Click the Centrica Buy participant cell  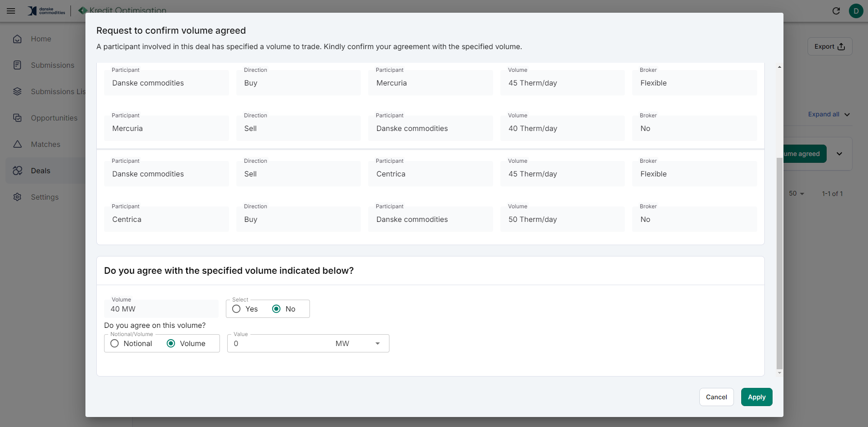(166, 219)
